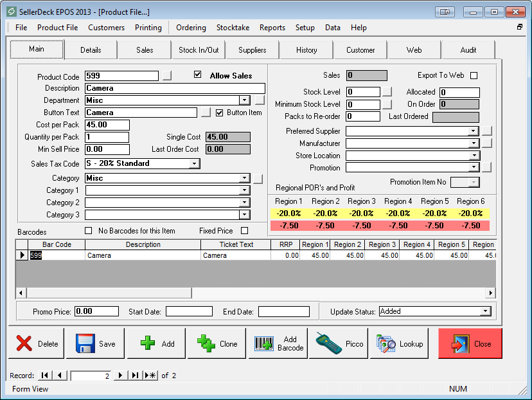The height and width of the screenshot is (400, 532).
Task: Open the Sales Tax Code dropdown
Action: (195, 164)
